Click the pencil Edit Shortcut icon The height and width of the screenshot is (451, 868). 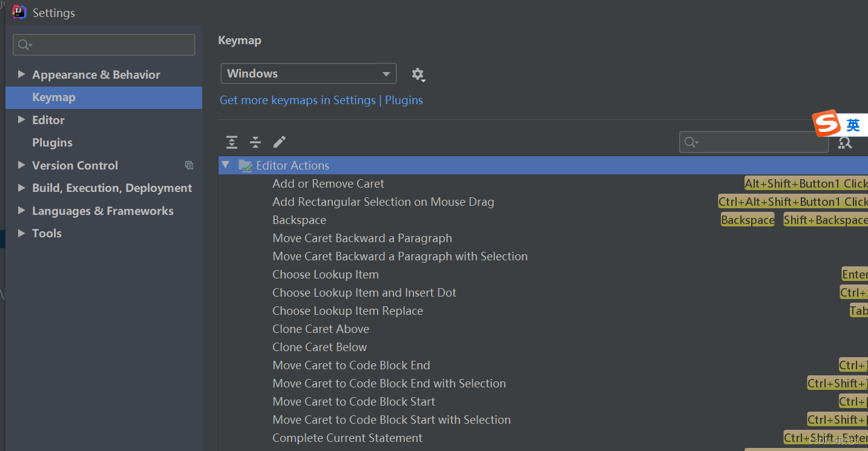(279, 142)
